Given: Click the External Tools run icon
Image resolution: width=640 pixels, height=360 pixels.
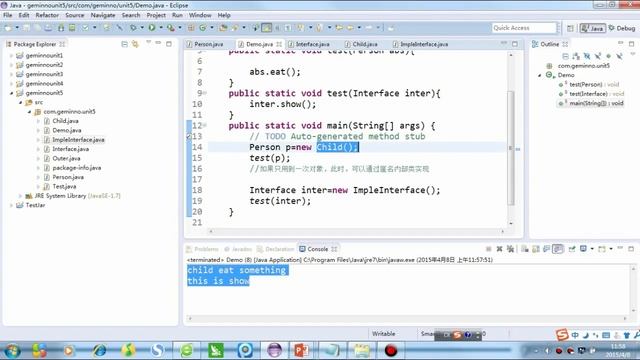Looking at the screenshot, I should 171,28.
